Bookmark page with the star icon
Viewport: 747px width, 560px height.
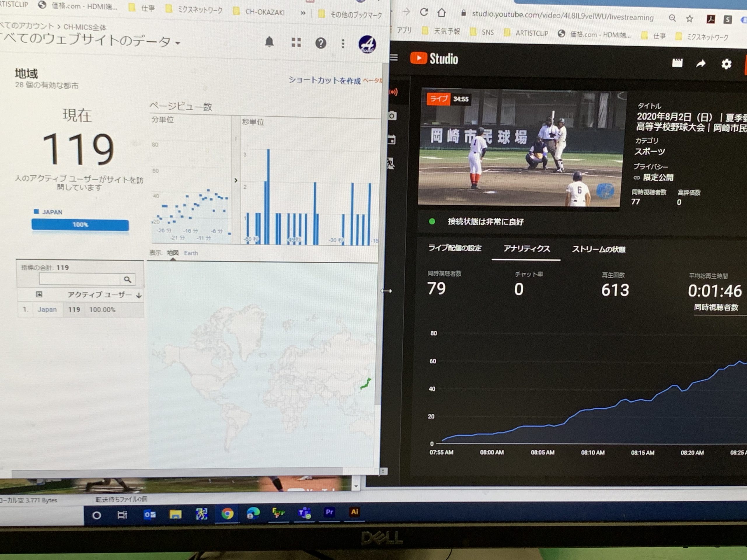(x=690, y=19)
